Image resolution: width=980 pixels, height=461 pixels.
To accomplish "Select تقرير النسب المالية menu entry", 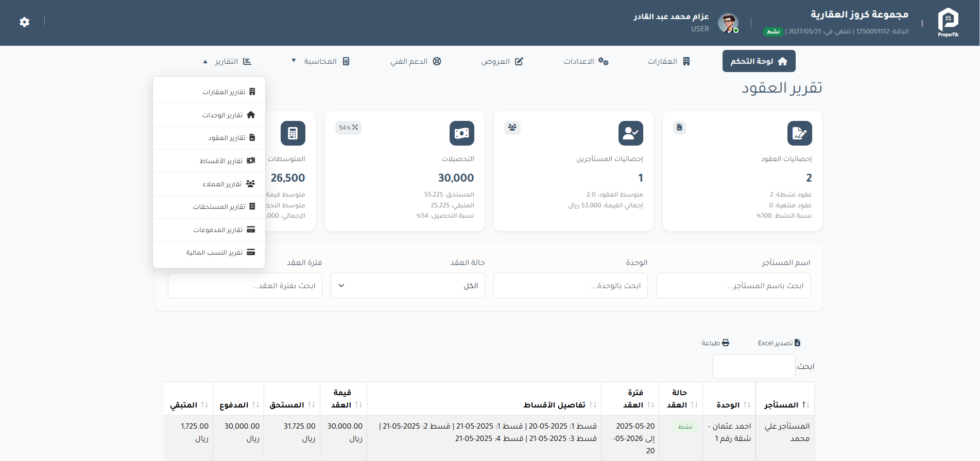I will coord(209,252).
